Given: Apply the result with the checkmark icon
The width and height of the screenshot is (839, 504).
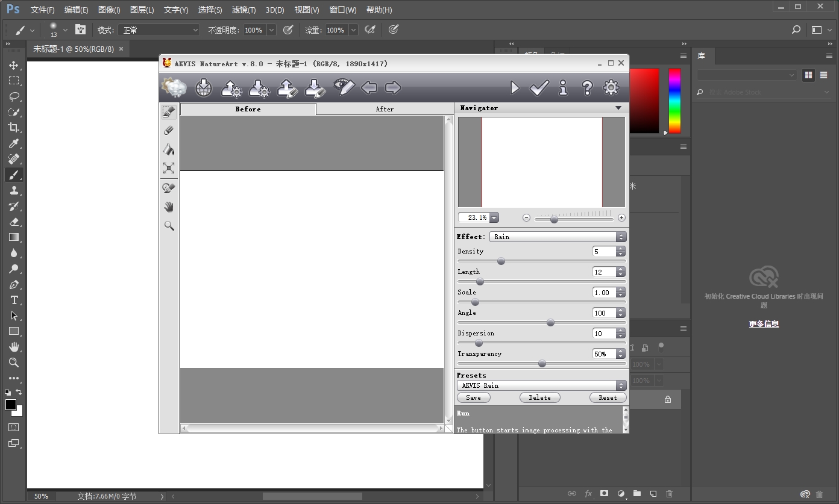Looking at the screenshot, I should (x=539, y=88).
